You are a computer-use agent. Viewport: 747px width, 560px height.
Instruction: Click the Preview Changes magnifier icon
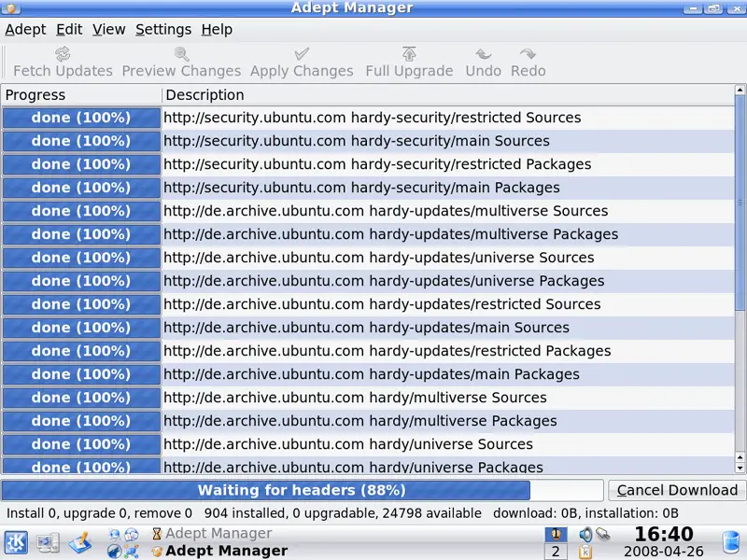181,54
